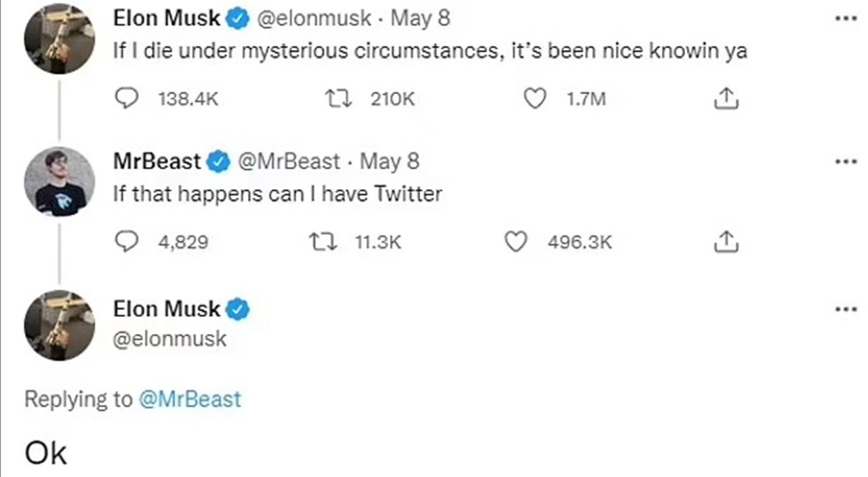Click the verified badge beside MrBeast's name
The width and height of the screenshot is (868, 477).
click(x=218, y=161)
